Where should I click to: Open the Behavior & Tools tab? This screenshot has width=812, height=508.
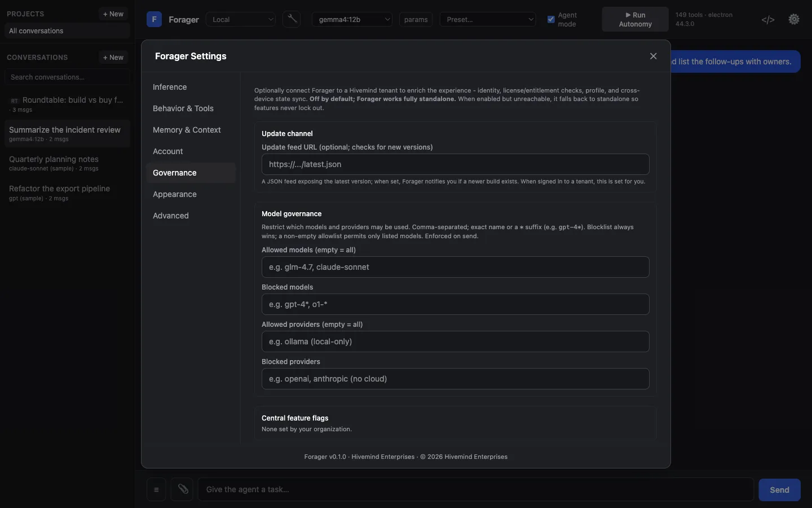coord(191,108)
